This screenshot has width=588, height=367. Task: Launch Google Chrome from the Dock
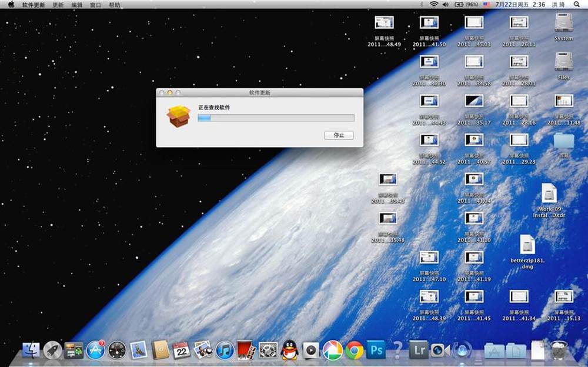click(x=355, y=350)
